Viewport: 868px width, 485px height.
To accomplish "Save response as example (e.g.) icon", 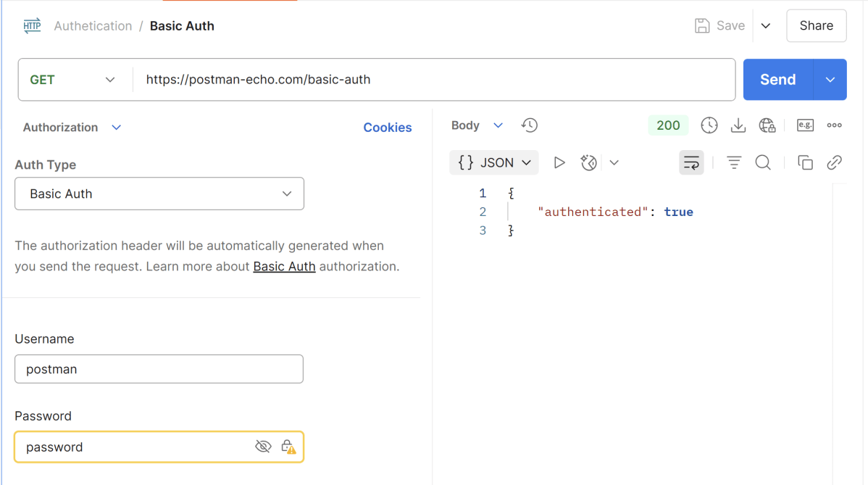I will pyautogui.click(x=805, y=125).
